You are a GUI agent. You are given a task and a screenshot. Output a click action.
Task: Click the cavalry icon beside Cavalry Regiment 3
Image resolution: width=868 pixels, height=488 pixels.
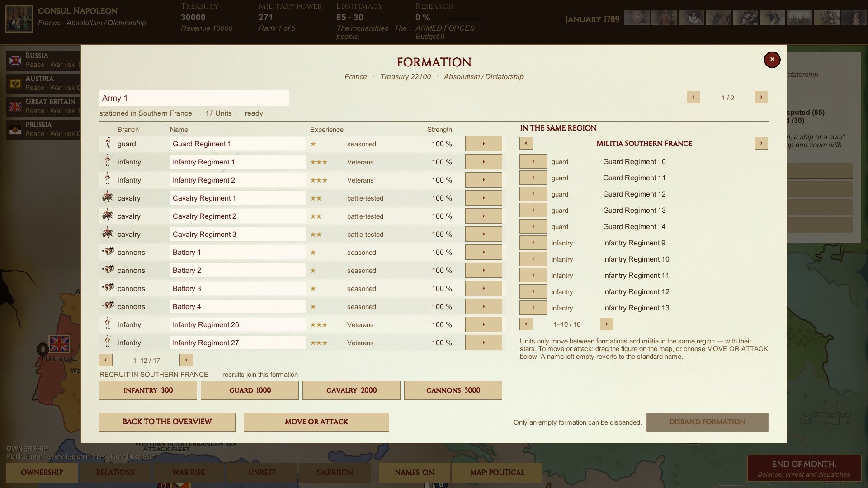108,234
